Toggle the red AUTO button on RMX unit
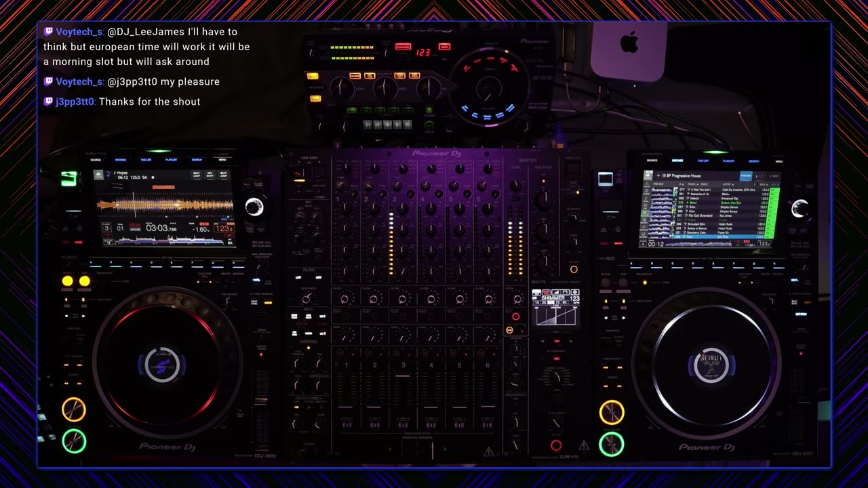868x488 pixels. [x=444, y=47]
